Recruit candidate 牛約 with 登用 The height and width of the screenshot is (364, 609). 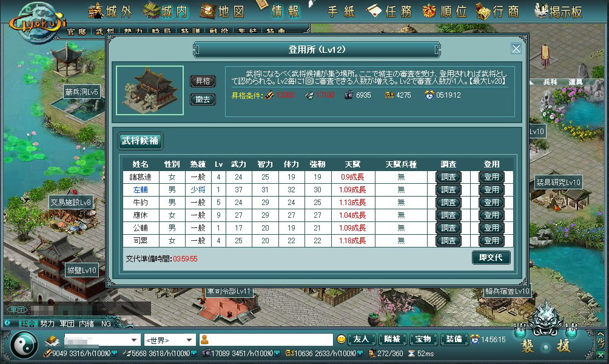[x=491, y=203]
